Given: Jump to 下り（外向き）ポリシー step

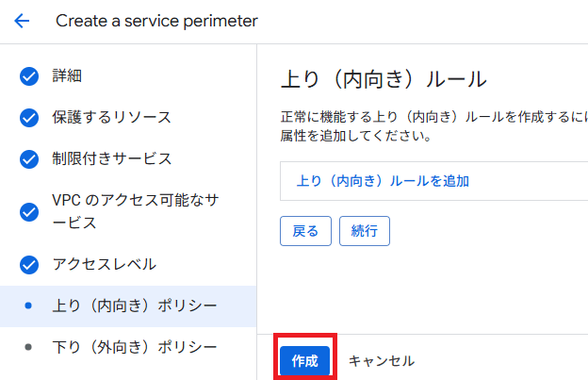Looking at the screenshot, I should click(x=134, y=347).
